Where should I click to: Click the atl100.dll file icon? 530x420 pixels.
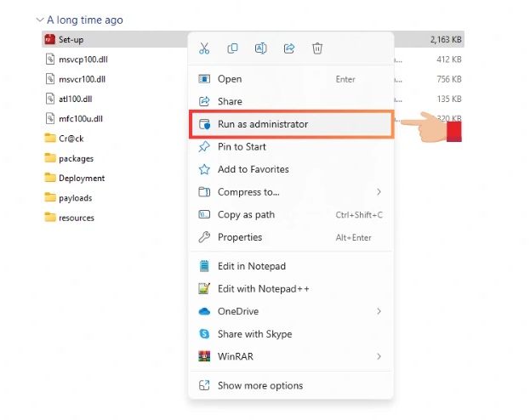[50, 99]
